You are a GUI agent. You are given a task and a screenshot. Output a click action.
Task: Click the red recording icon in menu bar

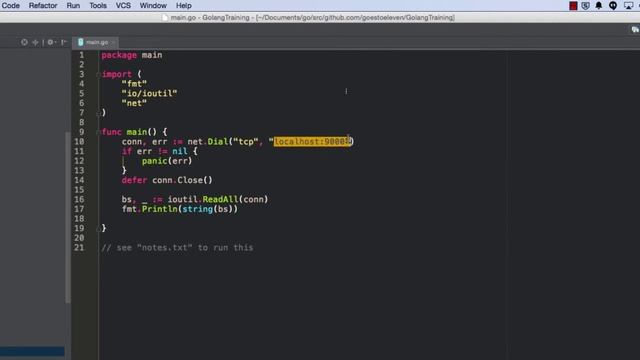[x=573, y=6]
